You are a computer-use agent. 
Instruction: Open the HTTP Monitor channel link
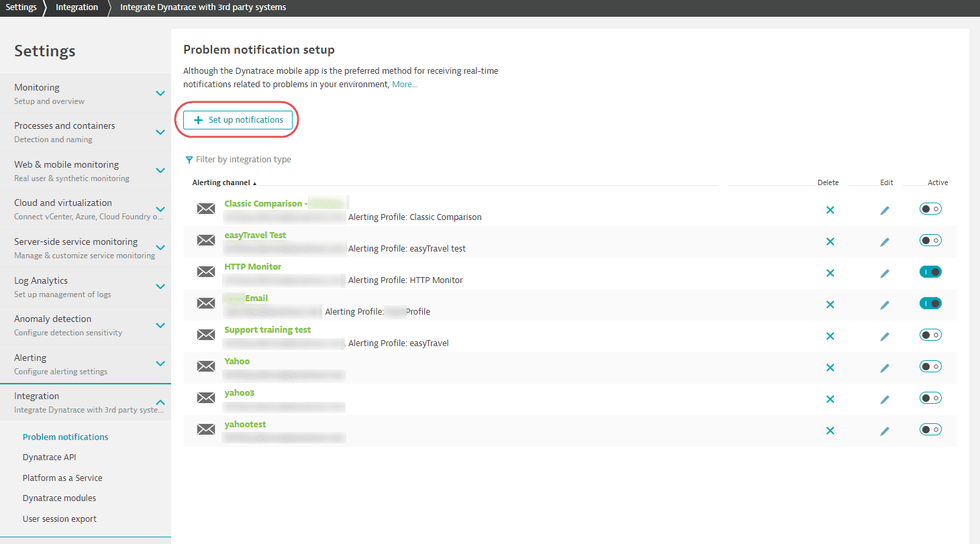pos(252,267)
